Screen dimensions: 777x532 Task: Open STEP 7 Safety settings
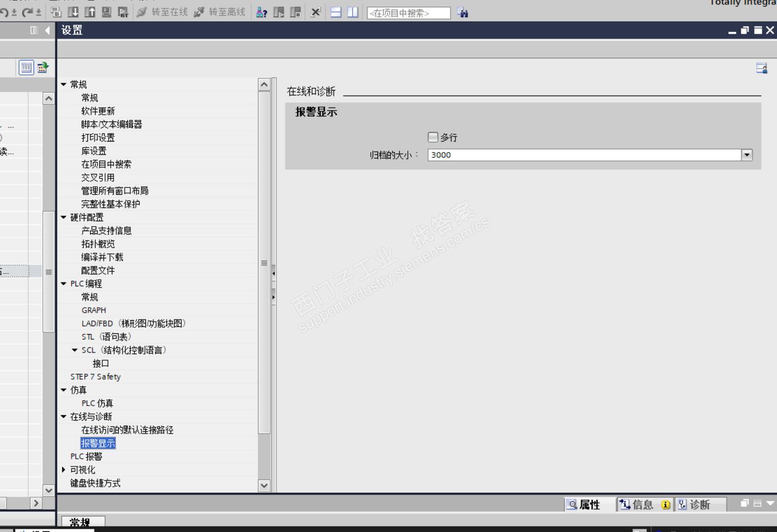point(95,377)
